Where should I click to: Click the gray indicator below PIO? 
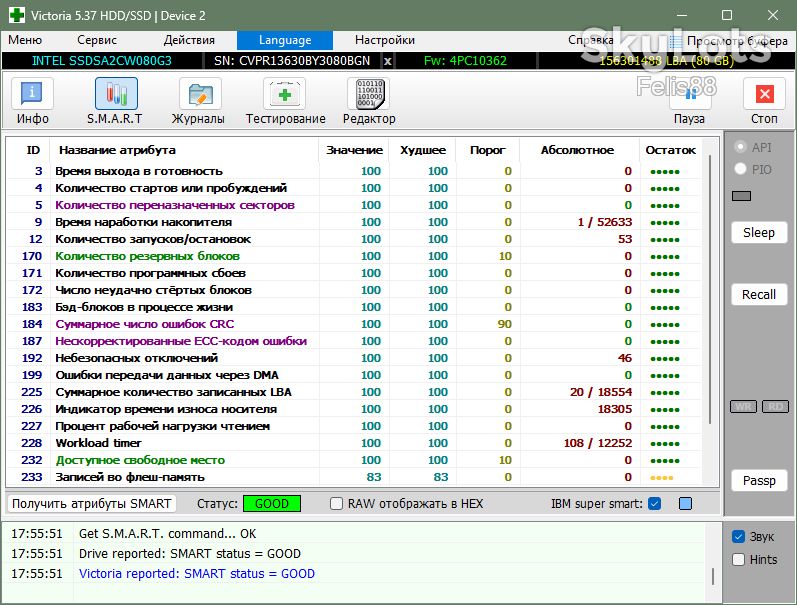[741, 196]
